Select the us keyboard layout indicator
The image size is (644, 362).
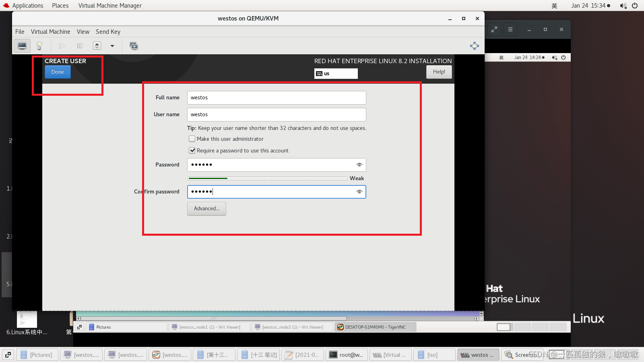click(x=336, y=74)
